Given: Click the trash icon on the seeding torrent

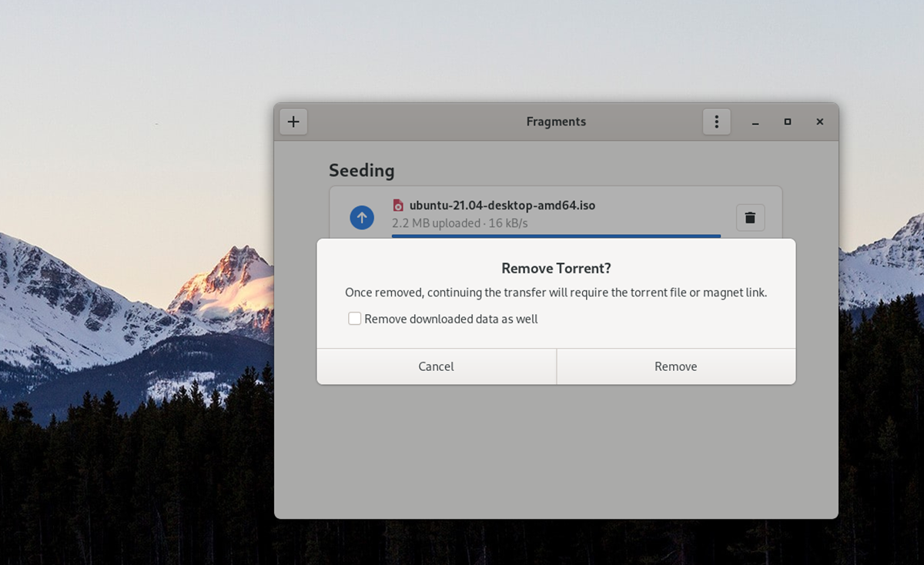Looking at the screenshot, I should click(x=750, y=217).
